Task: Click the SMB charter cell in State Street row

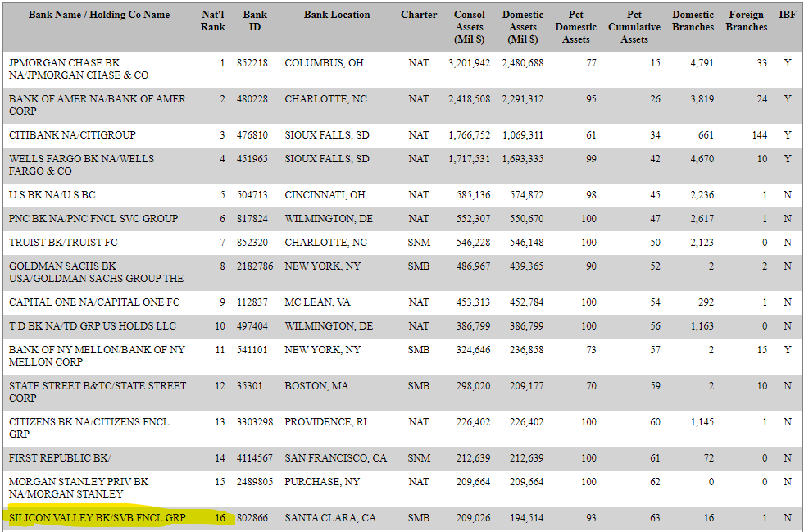Action: click(419, 386)
